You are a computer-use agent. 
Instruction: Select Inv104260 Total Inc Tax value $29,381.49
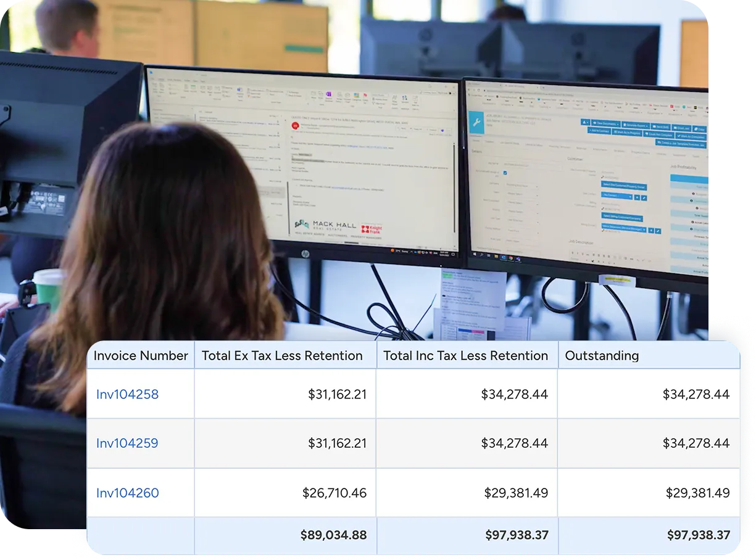pos(516,493)
